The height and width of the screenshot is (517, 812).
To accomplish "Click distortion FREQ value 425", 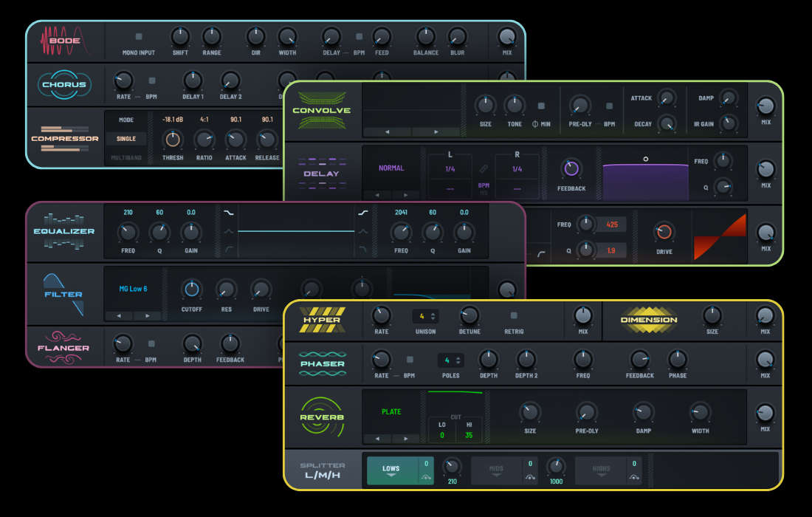I will (x=612, y=225).
